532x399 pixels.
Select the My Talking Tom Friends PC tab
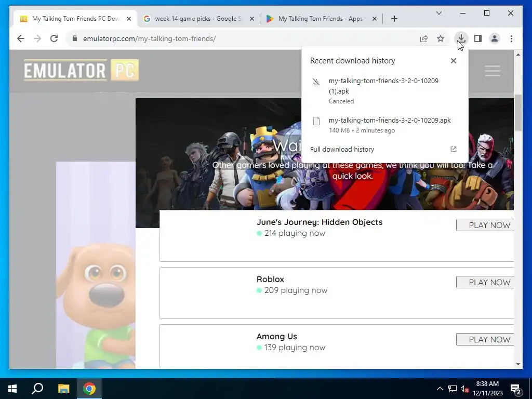click(x=75, y=19)
